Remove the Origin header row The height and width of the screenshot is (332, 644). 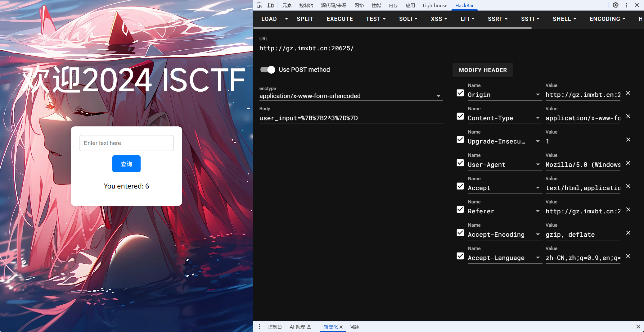coord(628,93)
